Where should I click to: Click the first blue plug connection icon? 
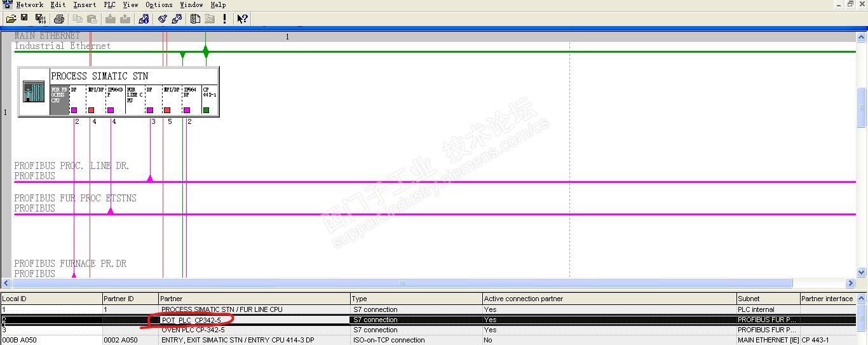[163, 19]
